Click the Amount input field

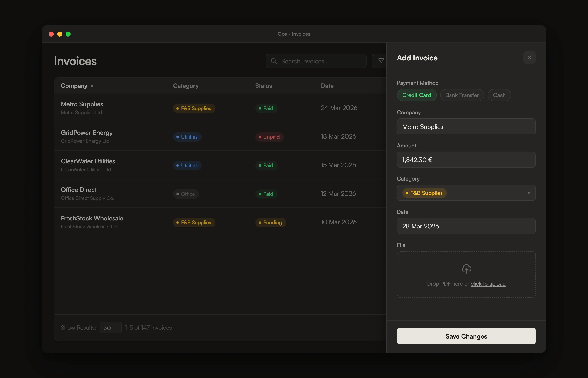tap(466, 160)
